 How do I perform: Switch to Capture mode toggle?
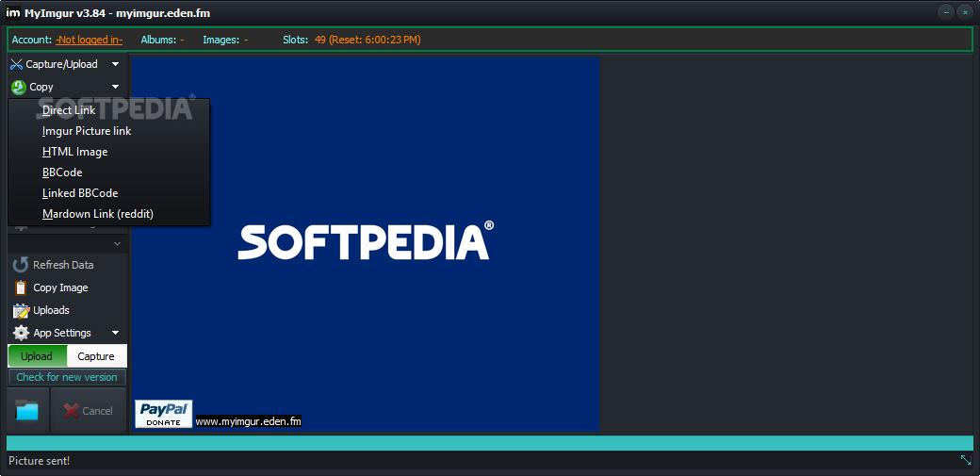pyautogui.click(x=96, y=356)
